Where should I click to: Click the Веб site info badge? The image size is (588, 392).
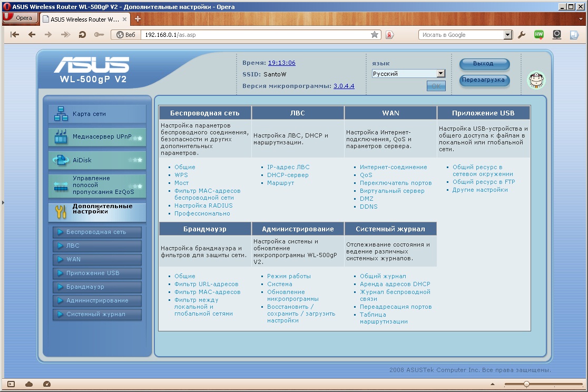pyautogui.click(x=126, y=35)
